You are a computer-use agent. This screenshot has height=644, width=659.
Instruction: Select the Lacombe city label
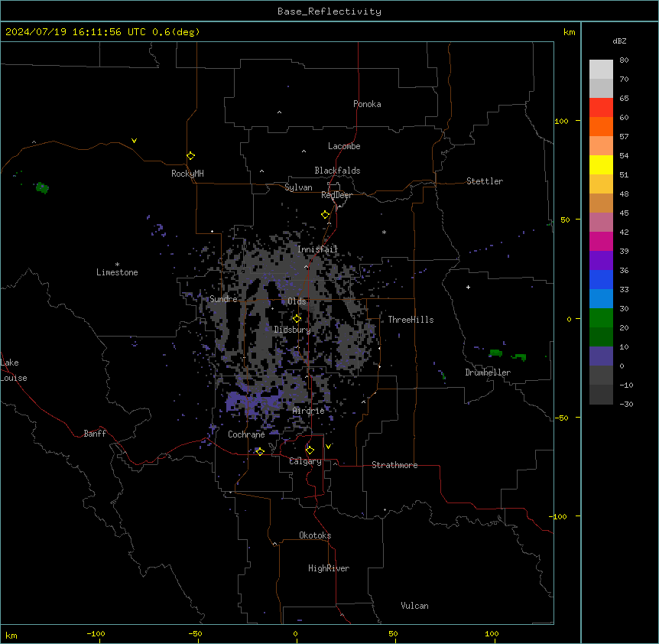coord(344,146)
